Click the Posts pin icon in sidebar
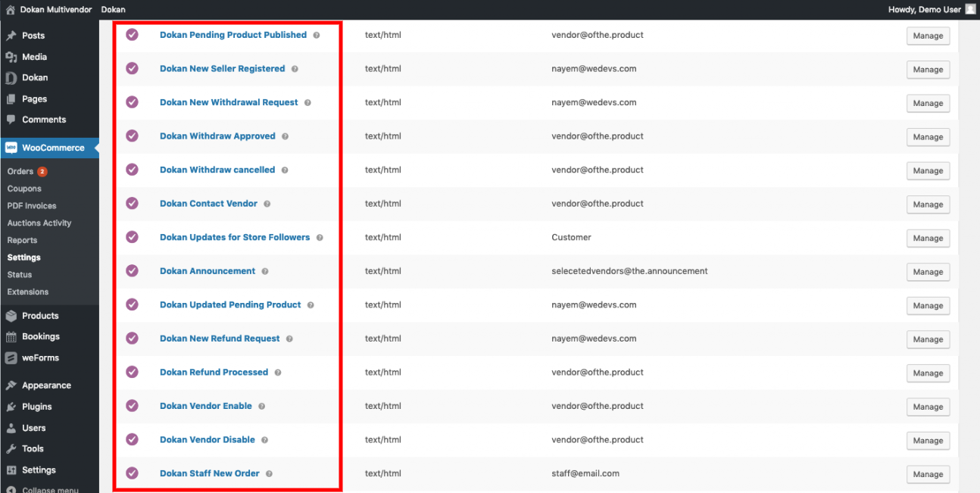The height and width of the screenshot is (493, 980). [x=11, y=36]
